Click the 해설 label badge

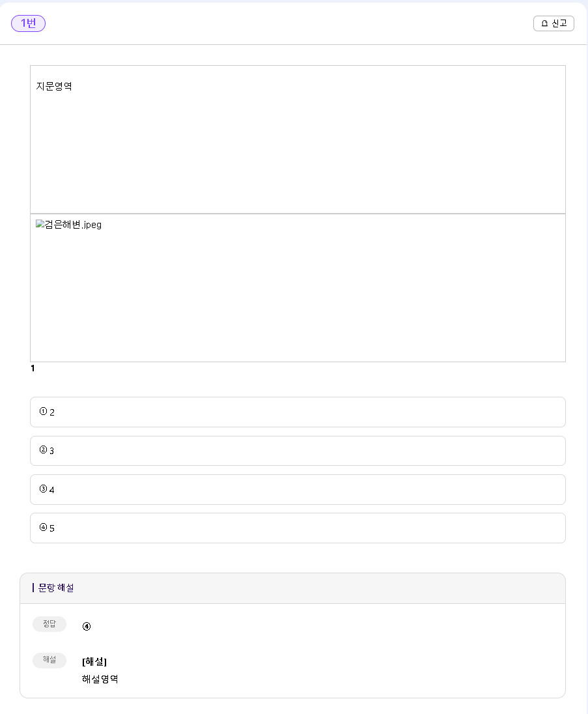tap(49, 660)
